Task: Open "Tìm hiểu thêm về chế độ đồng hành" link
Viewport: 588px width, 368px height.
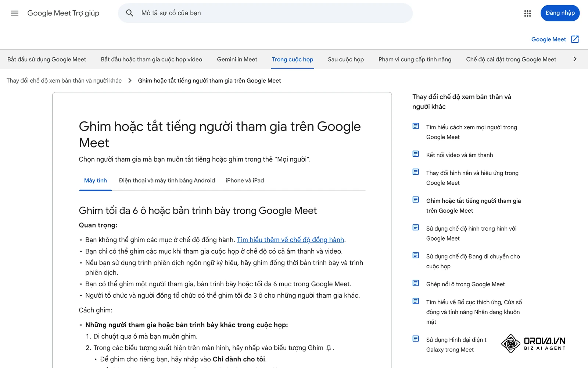Action: (290, 240)
